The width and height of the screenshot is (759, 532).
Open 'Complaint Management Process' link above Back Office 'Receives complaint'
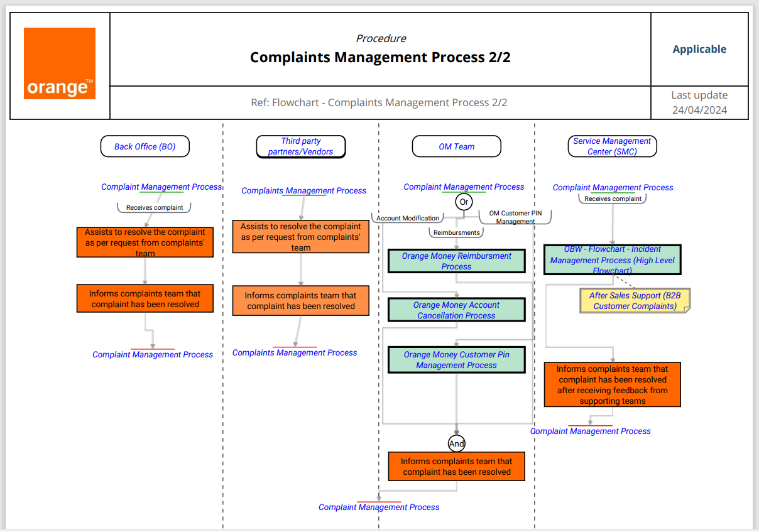161,187
